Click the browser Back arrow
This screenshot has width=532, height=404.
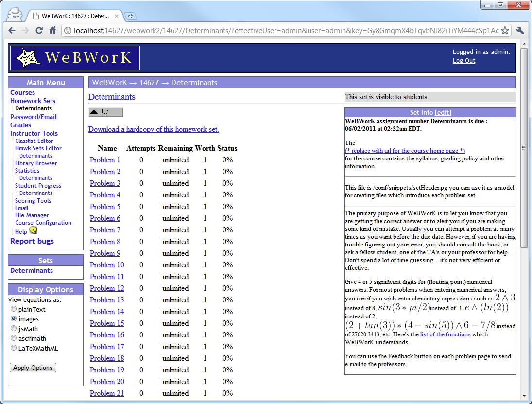tap(12, 31)
